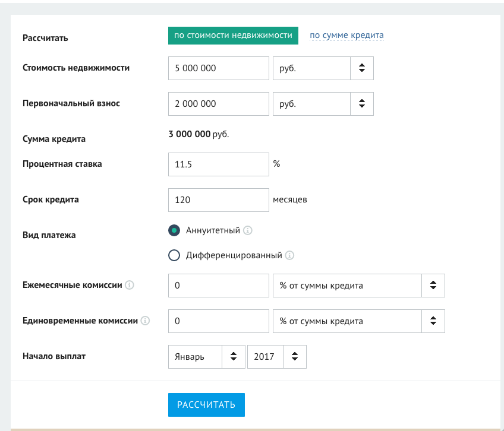Screen dimensions: 504x431
Task: Expand Ежемесячные комиссии unit dropdown
Action: (359, 286)
